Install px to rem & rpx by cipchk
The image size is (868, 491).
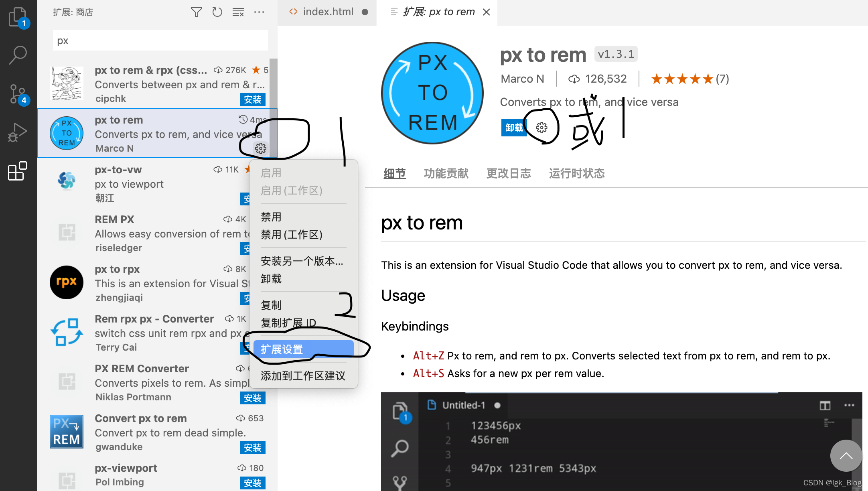[x=253, y=99]
